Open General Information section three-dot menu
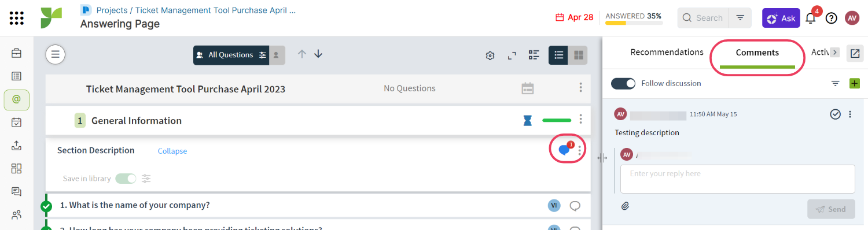868x230 pixels. [x=580, y=120]
